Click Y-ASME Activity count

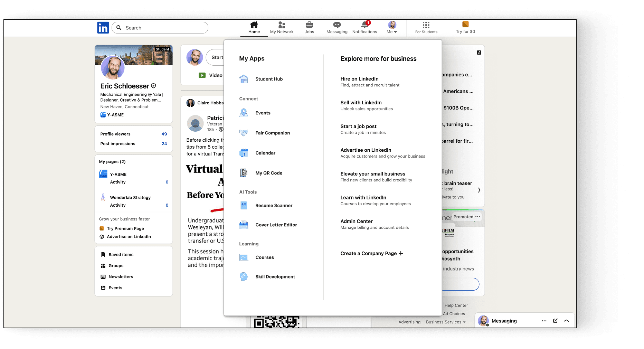pos(167,182)
